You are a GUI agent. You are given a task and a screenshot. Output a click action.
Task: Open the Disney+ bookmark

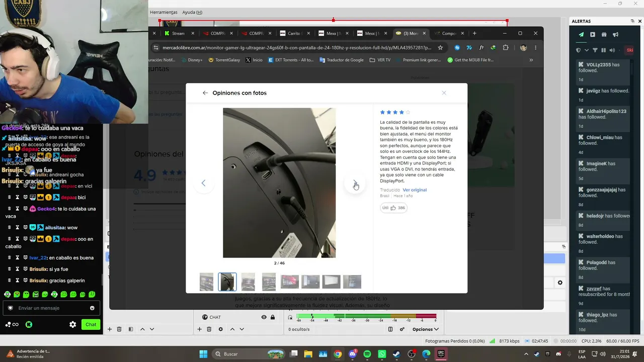tap(191, 60)
